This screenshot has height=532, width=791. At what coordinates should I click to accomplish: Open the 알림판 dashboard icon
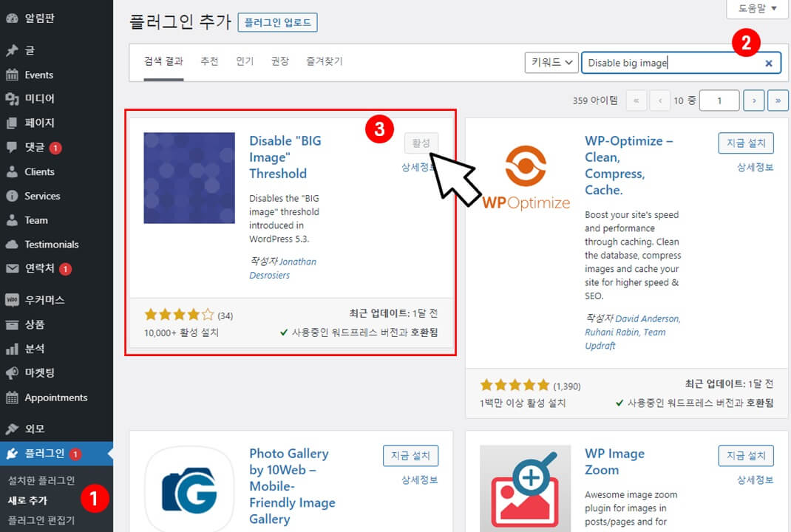pos(12,18)
